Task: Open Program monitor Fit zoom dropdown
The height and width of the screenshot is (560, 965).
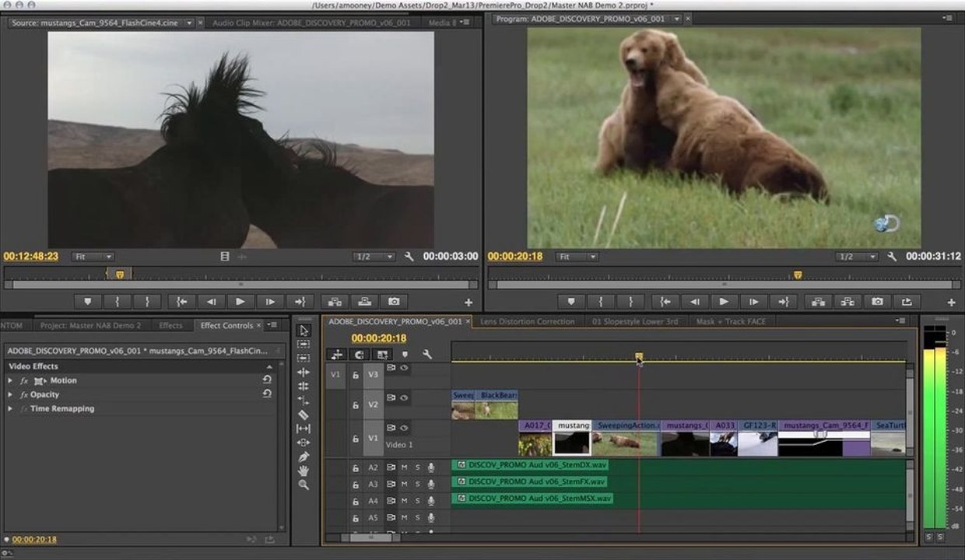Action: tap(577, 257)
